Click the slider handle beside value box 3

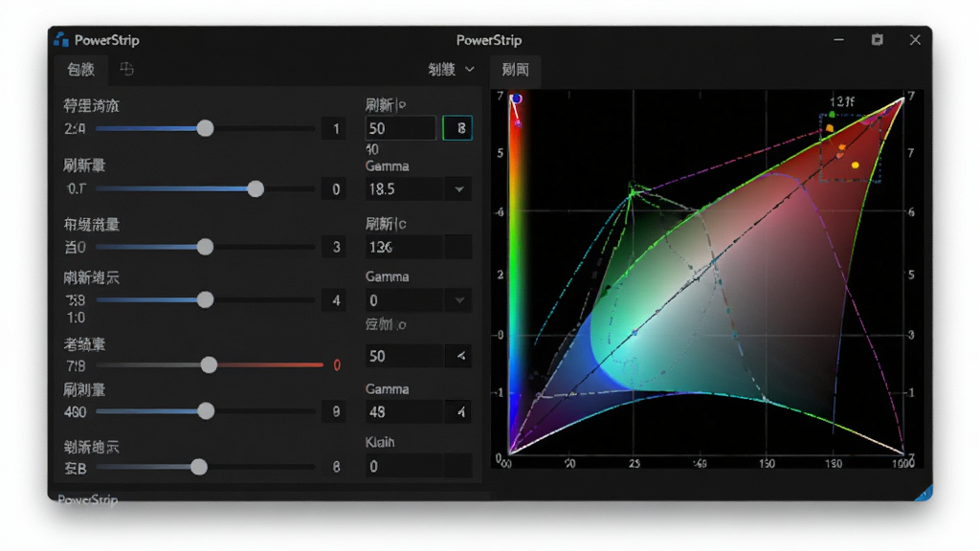pyautogui.click(x=205, y=247)
